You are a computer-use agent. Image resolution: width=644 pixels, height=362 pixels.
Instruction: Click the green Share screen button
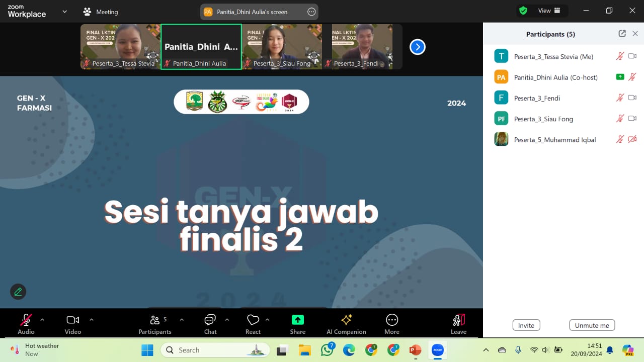(297, 324)
